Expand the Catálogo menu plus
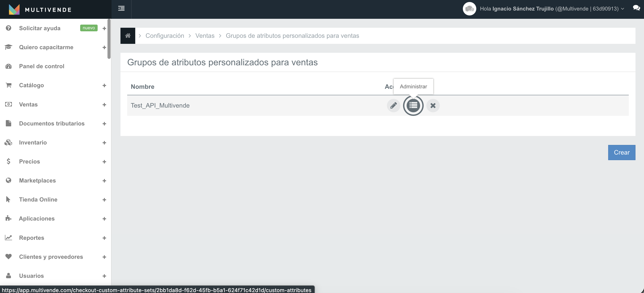 point(104,85)
